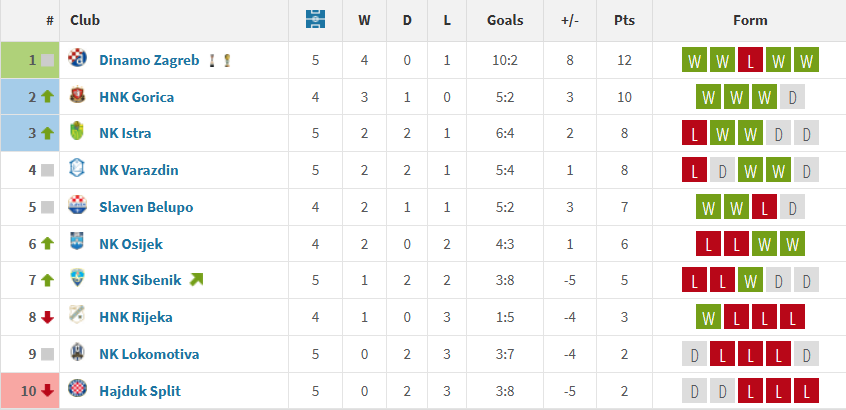Click the green position 1 rank cell
Viewport: 846px width, 410px height.
point(30,60)
